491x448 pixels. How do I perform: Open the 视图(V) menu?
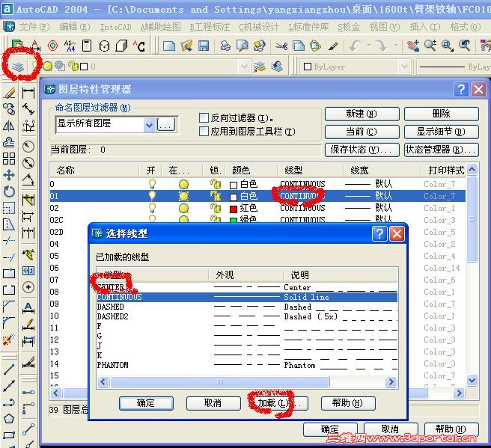point(385,27)
